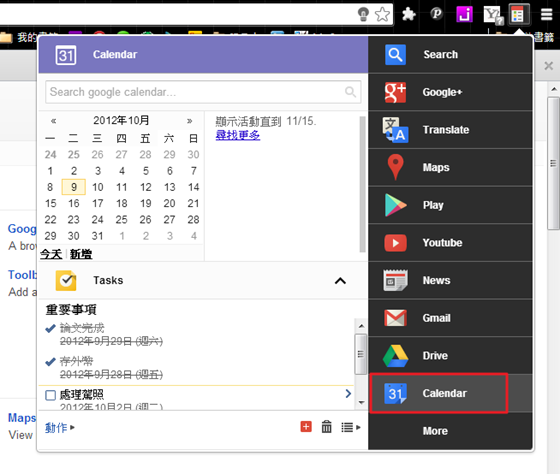The image size is (560, 474).
Task: Select the Youtube menu entry label
Action: [x=442, y=243]
